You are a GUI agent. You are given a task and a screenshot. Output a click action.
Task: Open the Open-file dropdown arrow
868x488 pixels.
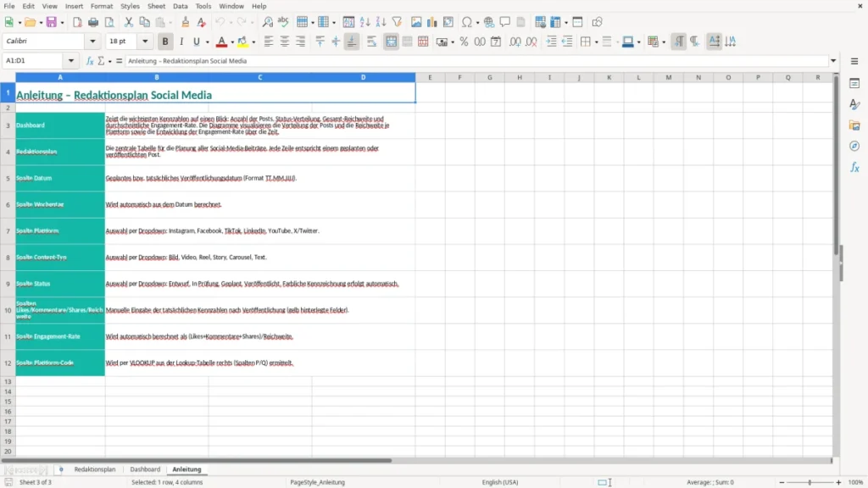tap(41, 23)
